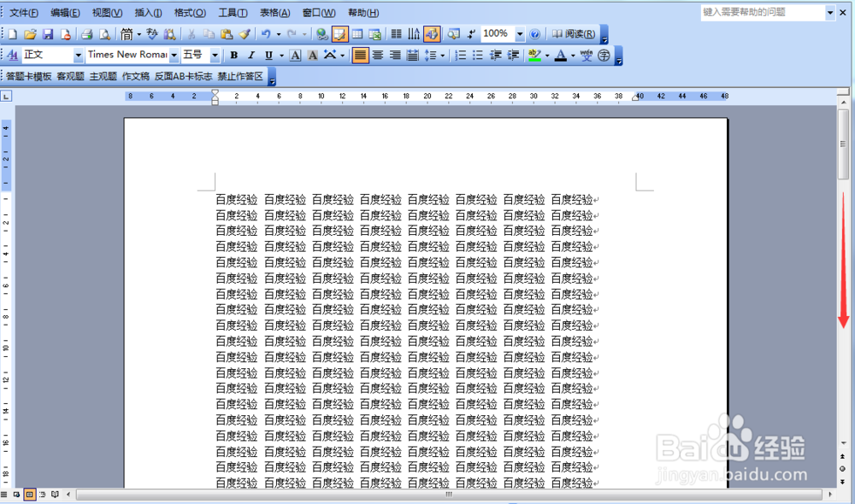Viewport: 855px width, 504px height.
Task: Create a new blank document
Action: [x=13, y=34]
